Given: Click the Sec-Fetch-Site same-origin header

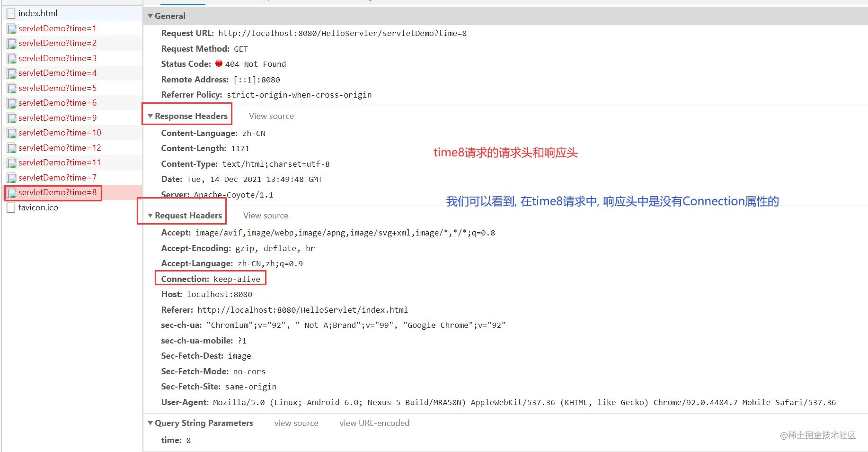Looking at the screenshot, I should point(219,387).
